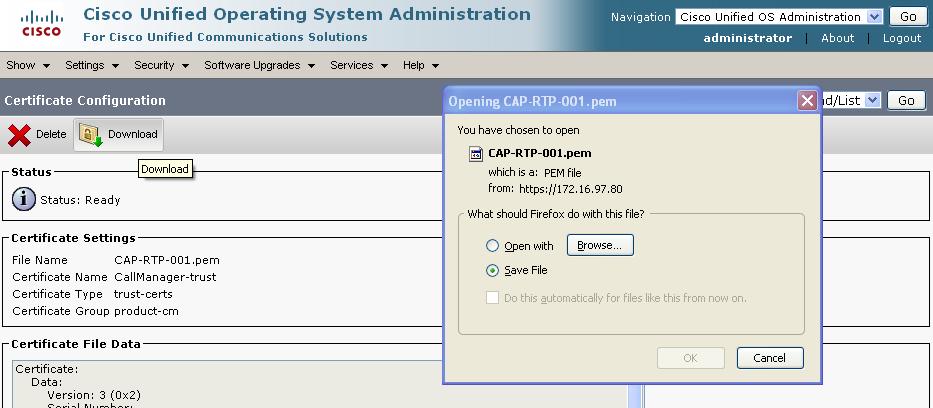Click the bold CAP-RTP-001.pem file name in dialog
933x408 pixels.
540,153
